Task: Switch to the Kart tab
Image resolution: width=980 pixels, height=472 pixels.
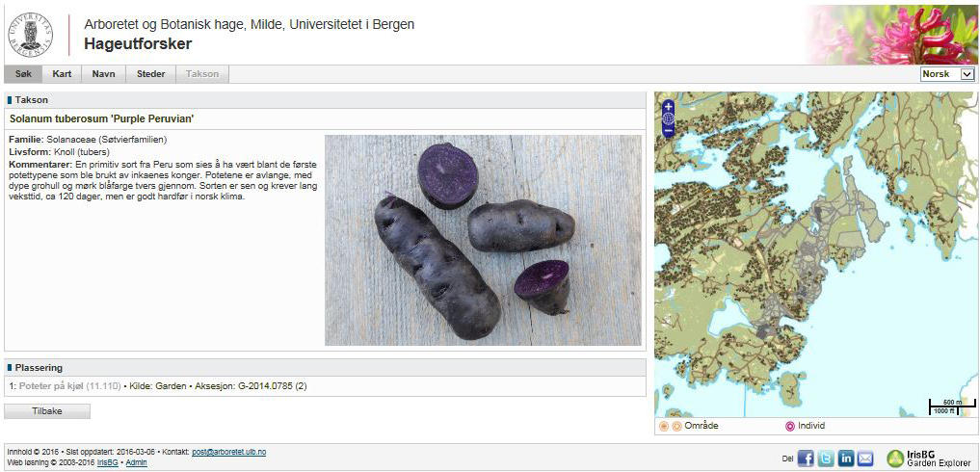Action: pos(62,74)
